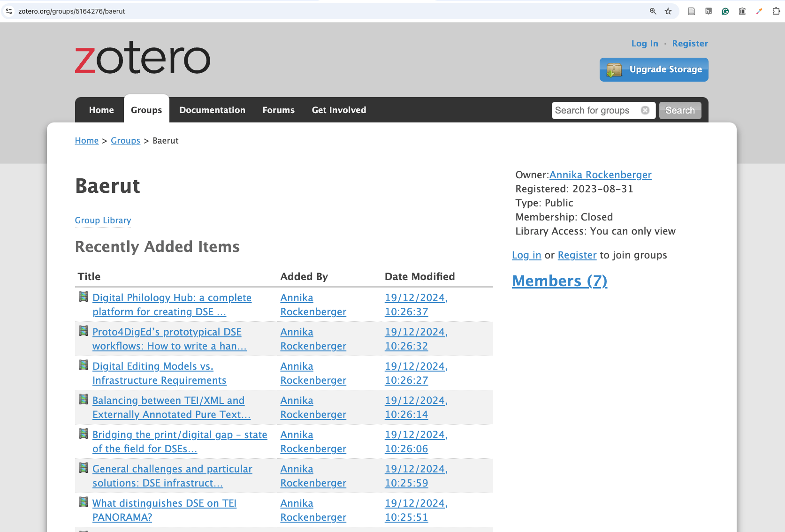Click the film icon beside What distinguishes DSE
Image resolution: width=785 pixels, height=532 pixels.
point(84,502)
